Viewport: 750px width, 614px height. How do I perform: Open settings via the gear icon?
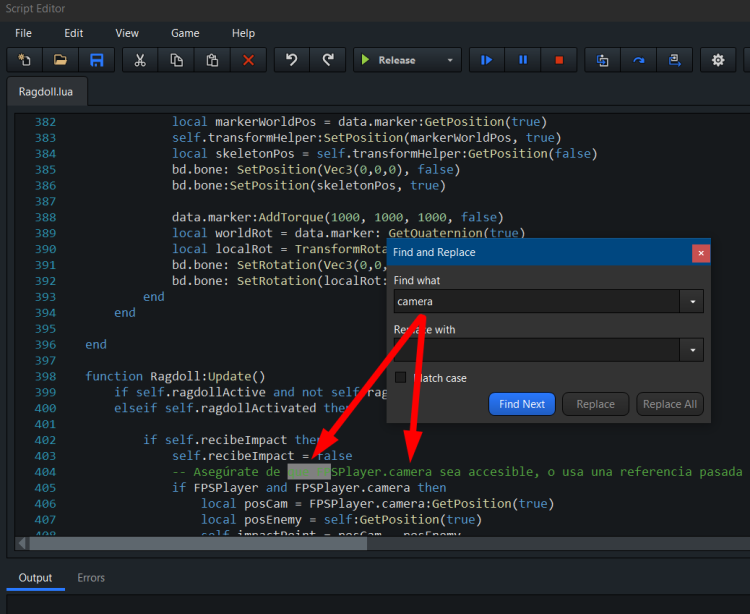(x=717, y=60)
